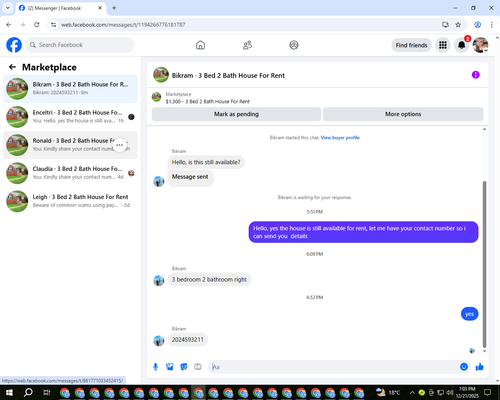The height and width of the screenshot is (400, 500).
Task: Open Claudia 3 Bed 2 Bath conversation
Action: [70, 173]
